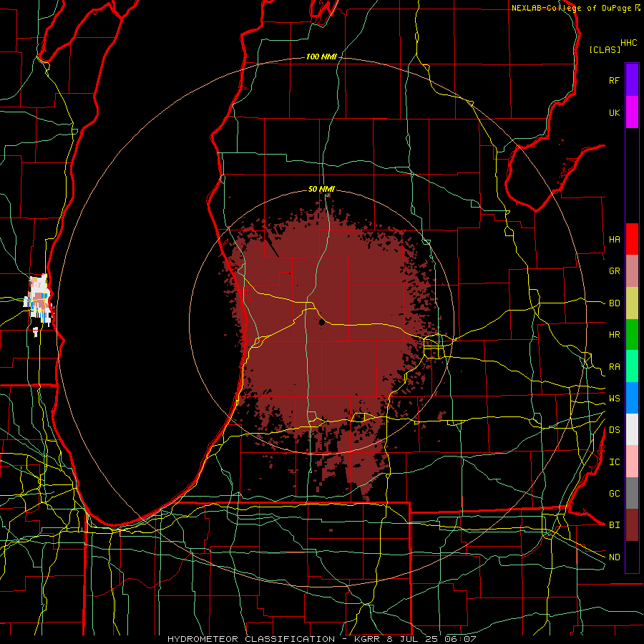
Task: Click the gray GC legend swatch
Action: point(632,493)
